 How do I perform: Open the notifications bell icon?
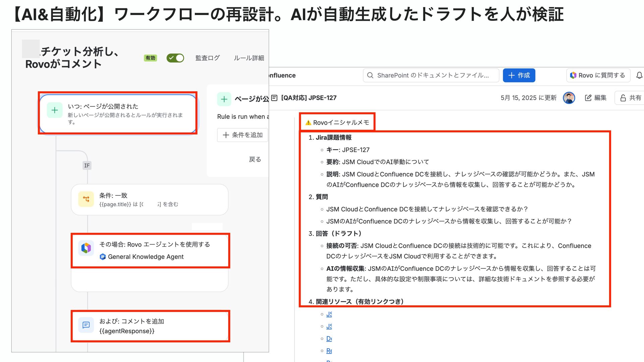pyautogui.click(x=639, y=75)
